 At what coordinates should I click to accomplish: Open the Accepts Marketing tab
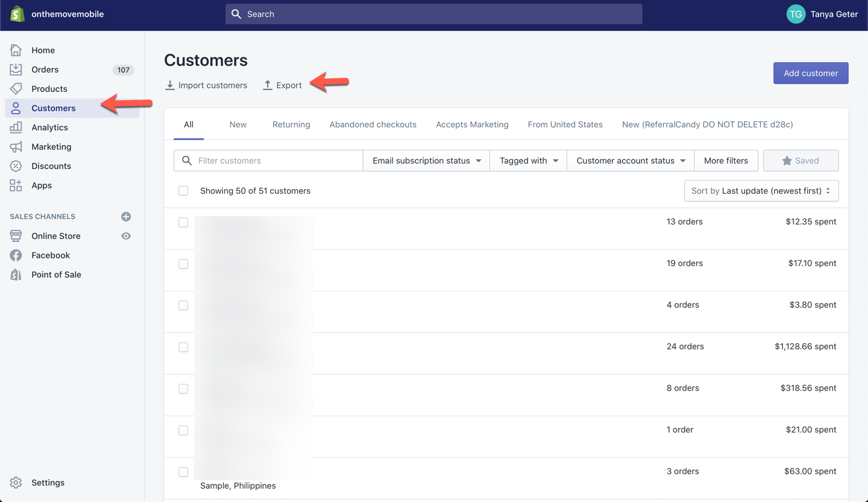click(x=473, y=124)
